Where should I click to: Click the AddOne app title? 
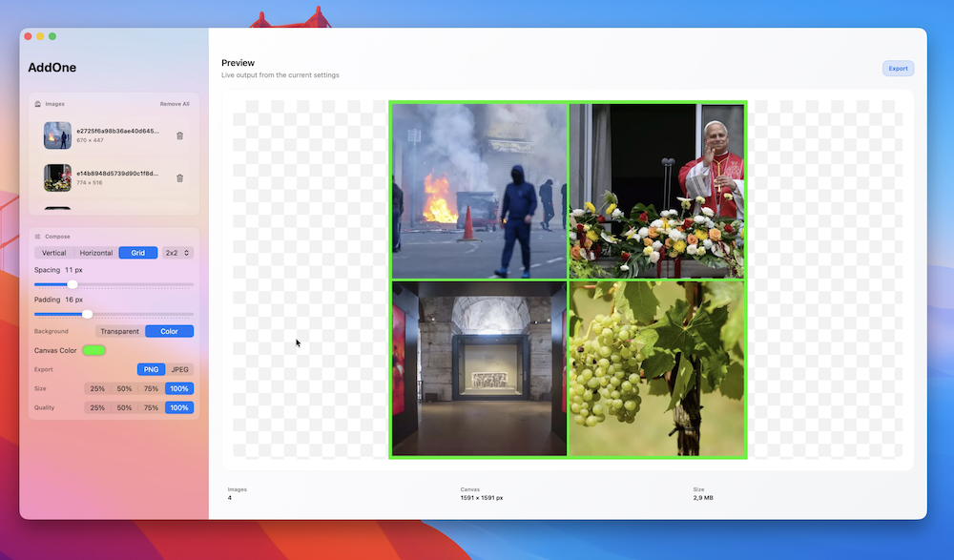[52, 68]
